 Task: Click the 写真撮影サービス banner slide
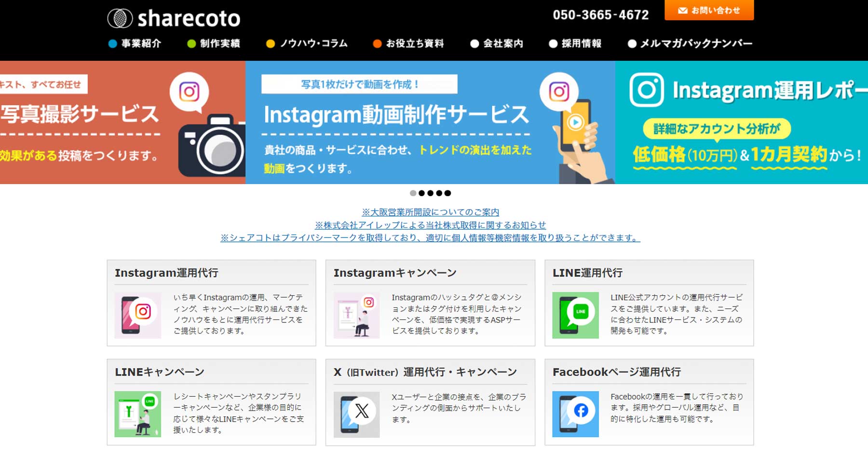click(x=122, y=122)
